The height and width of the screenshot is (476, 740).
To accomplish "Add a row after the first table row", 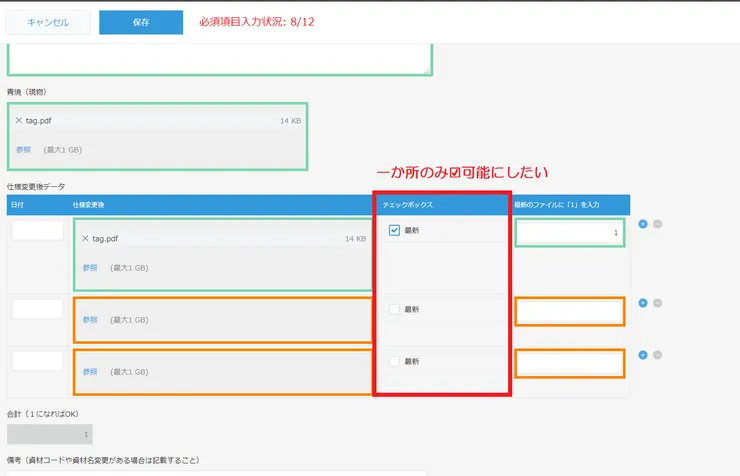I will [643, 224].
